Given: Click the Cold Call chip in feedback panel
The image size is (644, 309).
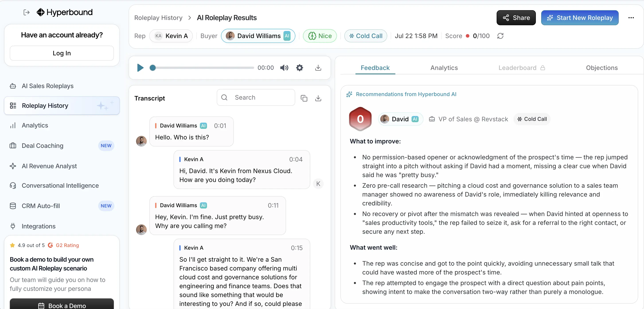Looking at the screenshot, I should [x=532, y=119].
